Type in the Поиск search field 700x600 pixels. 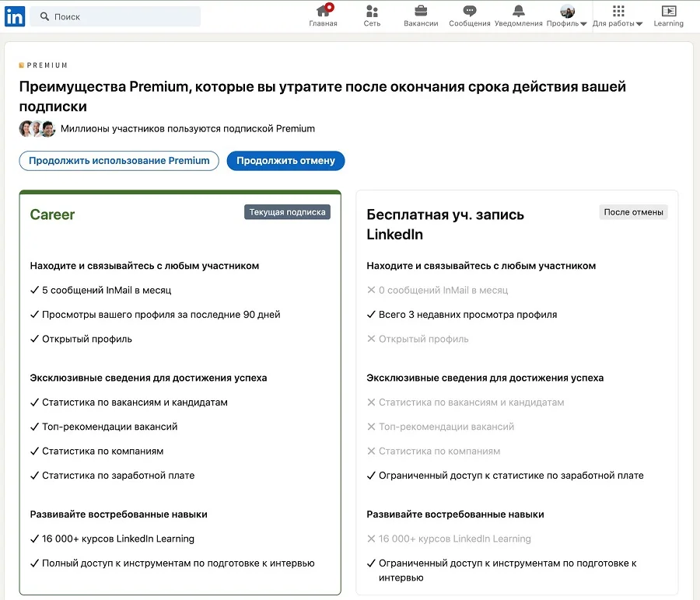click(124, 16)
